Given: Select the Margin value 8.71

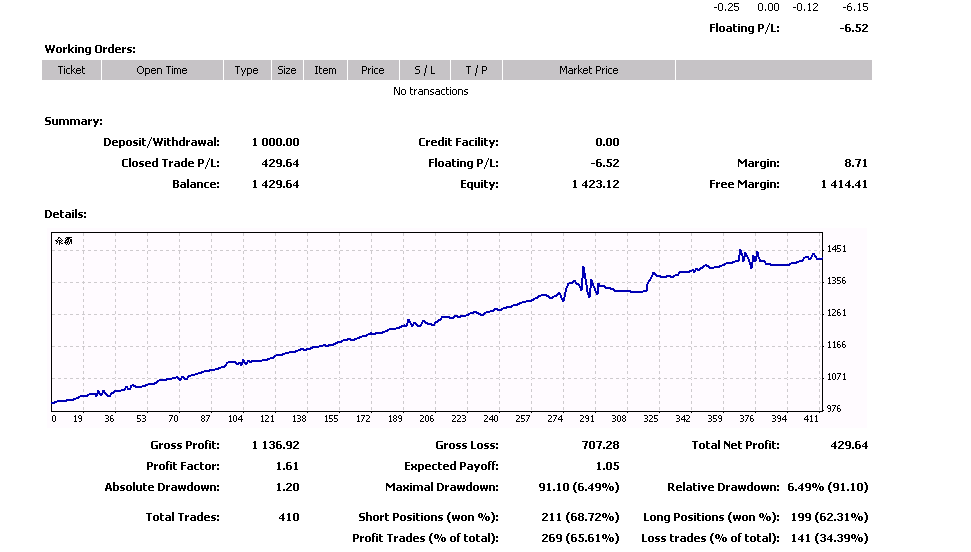Looking at the screenshot, I should [856, 163].
